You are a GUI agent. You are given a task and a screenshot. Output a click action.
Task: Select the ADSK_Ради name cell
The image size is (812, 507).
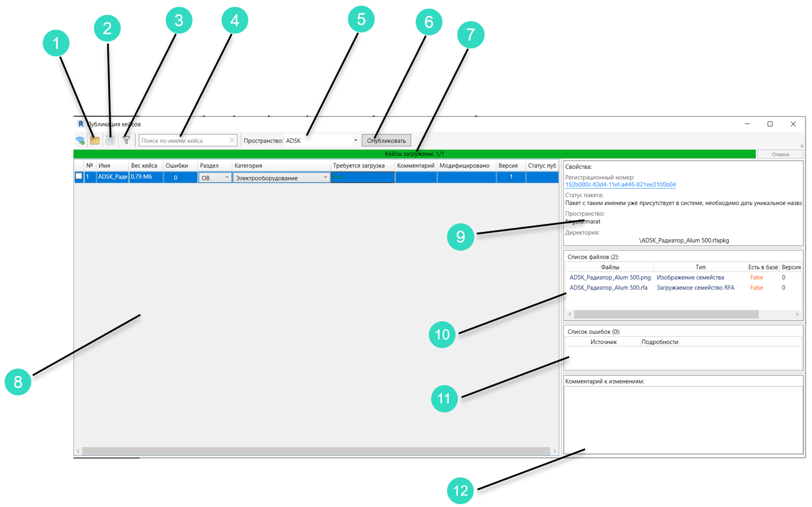(112, 177)
